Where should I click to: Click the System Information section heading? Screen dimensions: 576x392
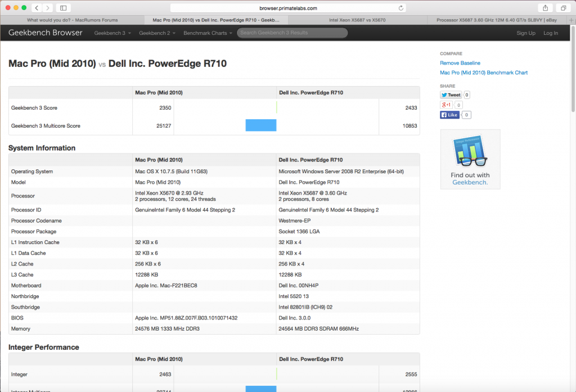click(x=42, y=148)
